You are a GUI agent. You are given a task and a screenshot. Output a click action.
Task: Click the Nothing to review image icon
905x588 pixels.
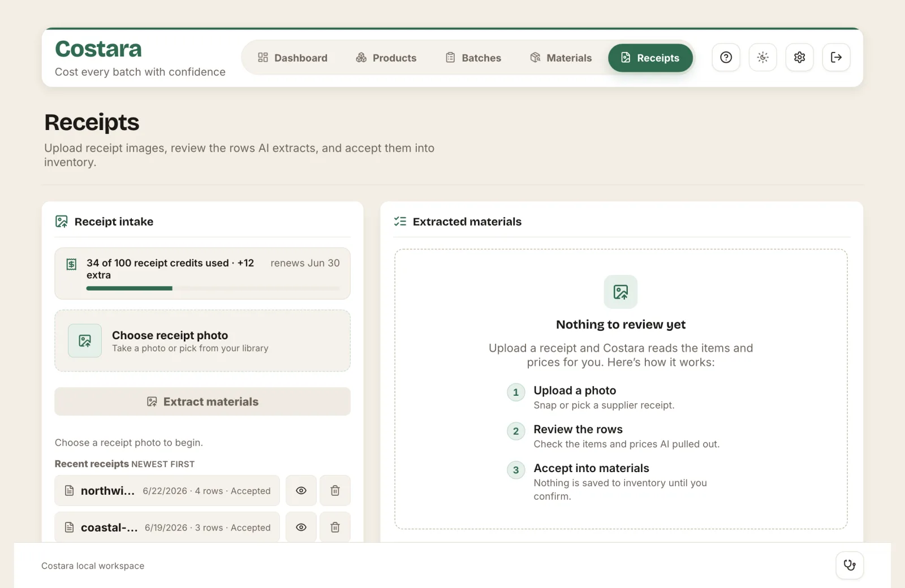620,292
